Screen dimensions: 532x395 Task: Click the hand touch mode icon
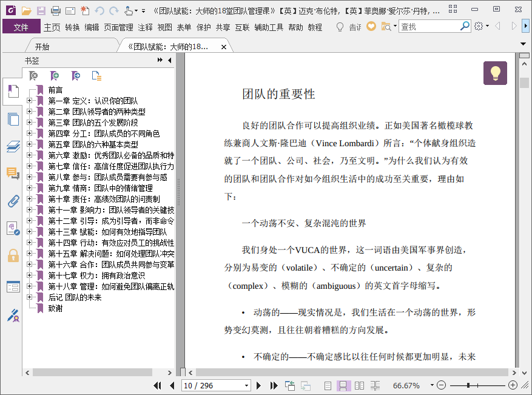tap(129, 11)
